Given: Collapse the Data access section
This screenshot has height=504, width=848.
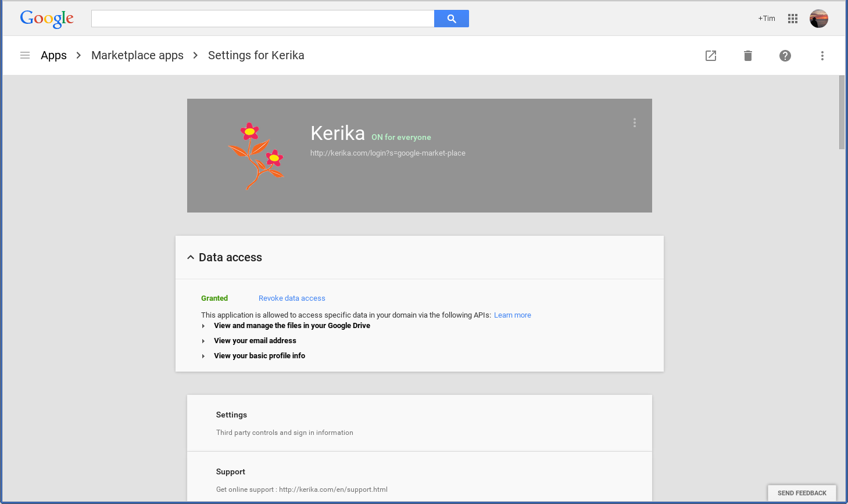Looking at the screenshot, I should (191, 257).
